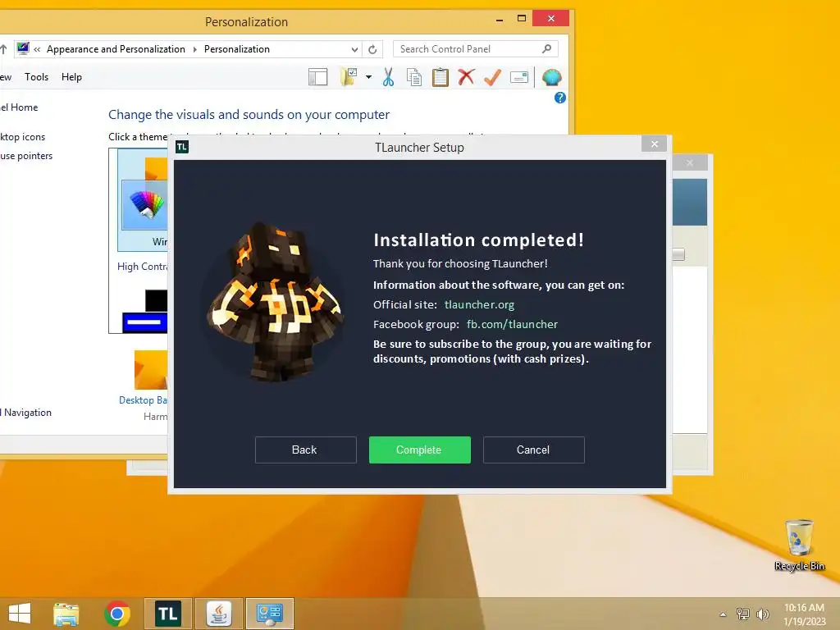Click the Paste clipboard toolbar icon
This screenshot has width=840, height=630.
tap(440, 77)
